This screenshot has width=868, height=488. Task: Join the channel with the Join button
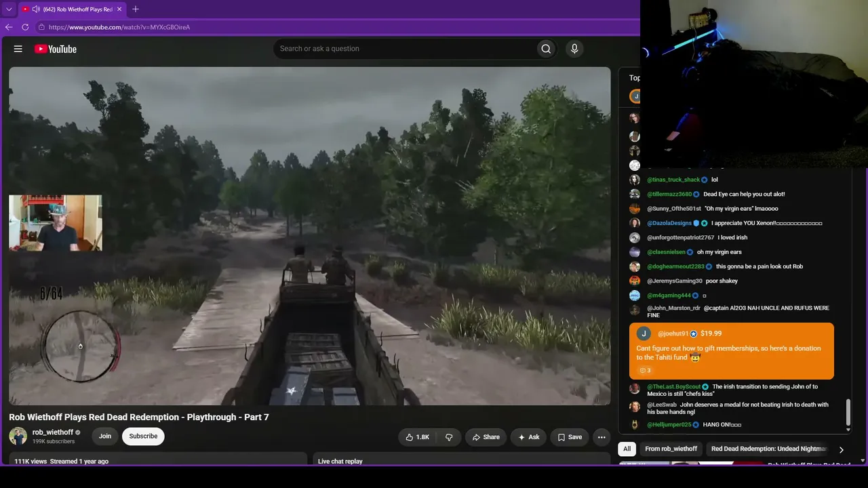(x=105, y=436)
